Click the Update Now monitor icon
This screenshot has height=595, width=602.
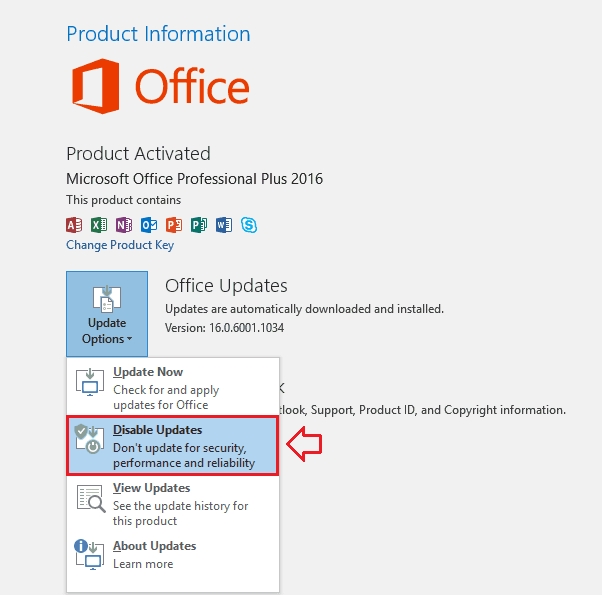coord(90,382)
